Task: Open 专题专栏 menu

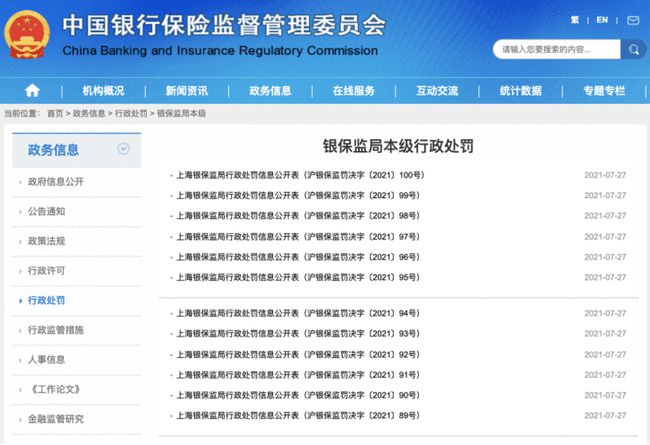Action: [604, 91]
